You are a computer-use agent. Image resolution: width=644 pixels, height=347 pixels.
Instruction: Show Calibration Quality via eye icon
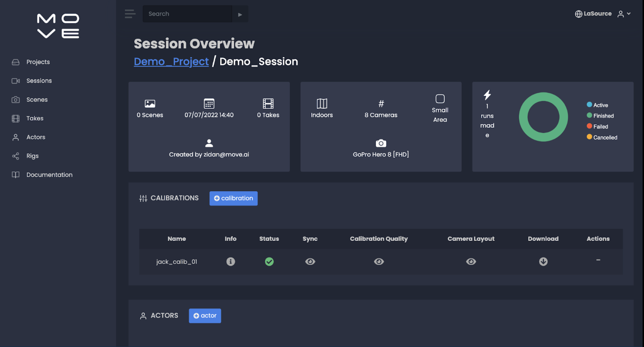pyautogui.click(x=379, y=261)
